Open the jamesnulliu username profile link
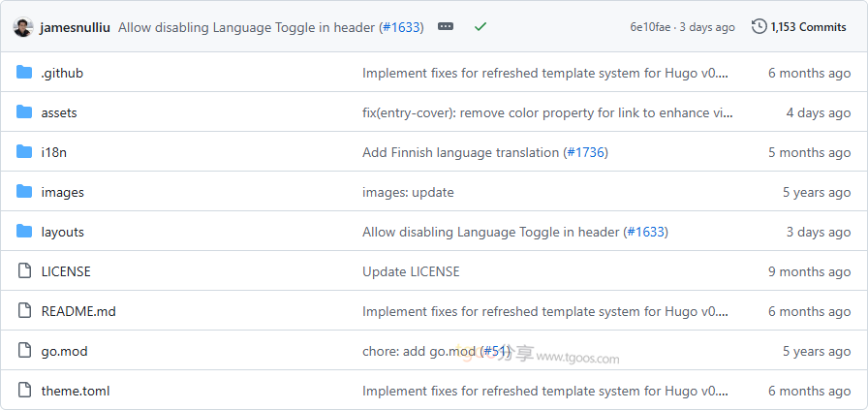 tap(77, 27)
